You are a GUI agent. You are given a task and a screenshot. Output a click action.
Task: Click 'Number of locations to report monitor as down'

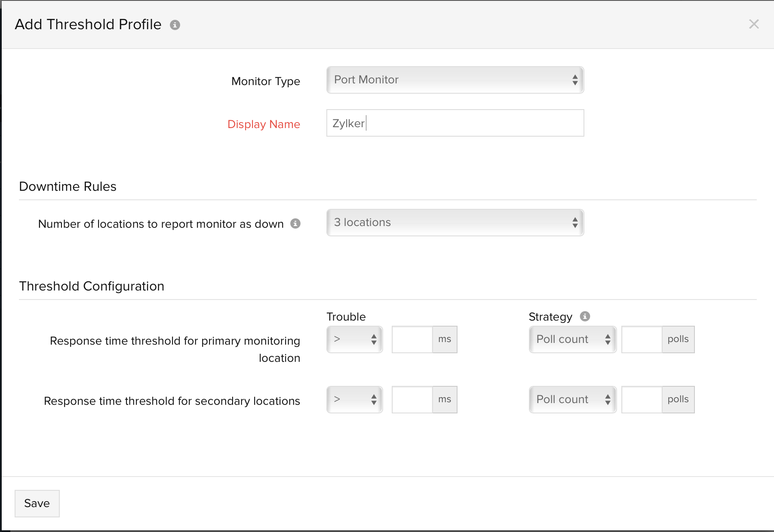pos(161,224)
